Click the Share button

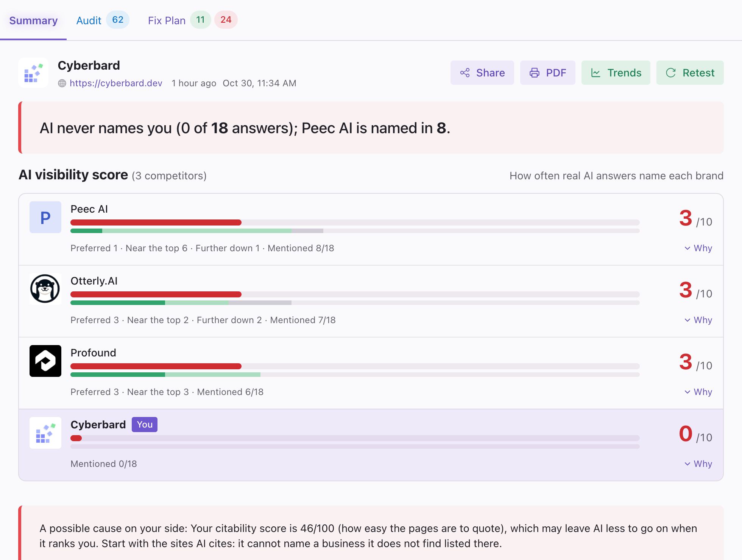pos(482,73)
